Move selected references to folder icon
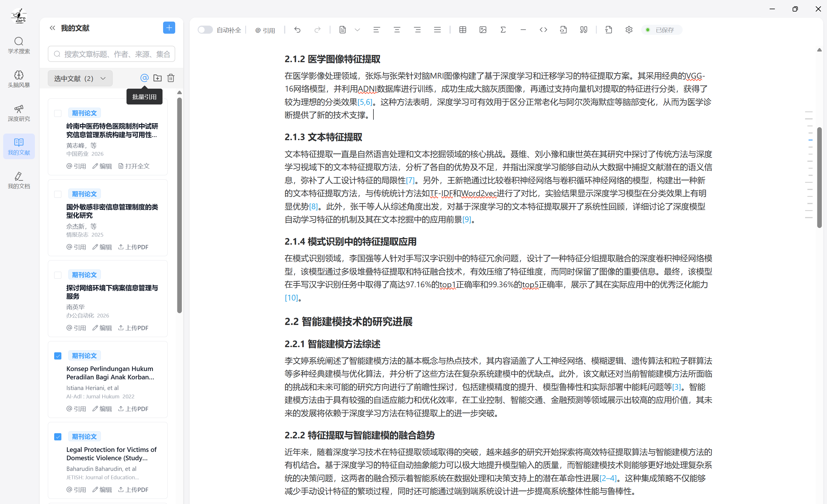This screenshot has height=504, width=827. pos(157,78)
